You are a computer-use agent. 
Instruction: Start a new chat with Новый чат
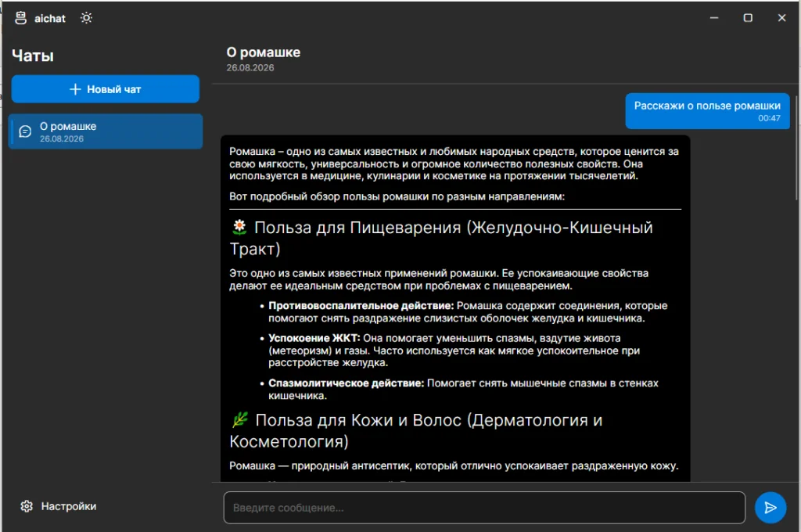[x=106, y=89]
